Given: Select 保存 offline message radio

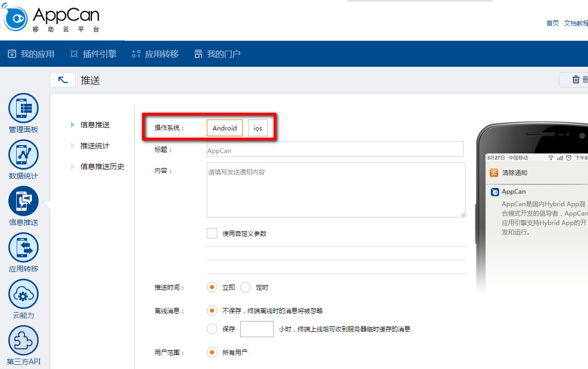Looking at the screenshot, I should (x=212, y=329).
